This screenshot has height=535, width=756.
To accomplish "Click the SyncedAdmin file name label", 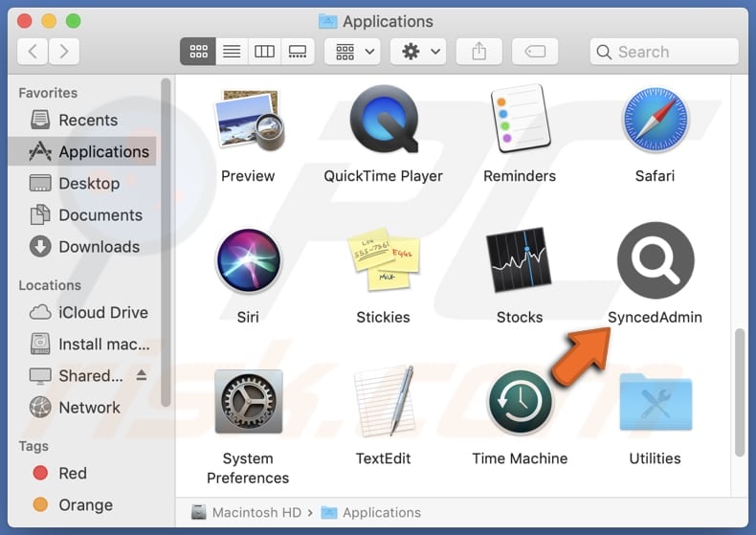I will [655, 317].
